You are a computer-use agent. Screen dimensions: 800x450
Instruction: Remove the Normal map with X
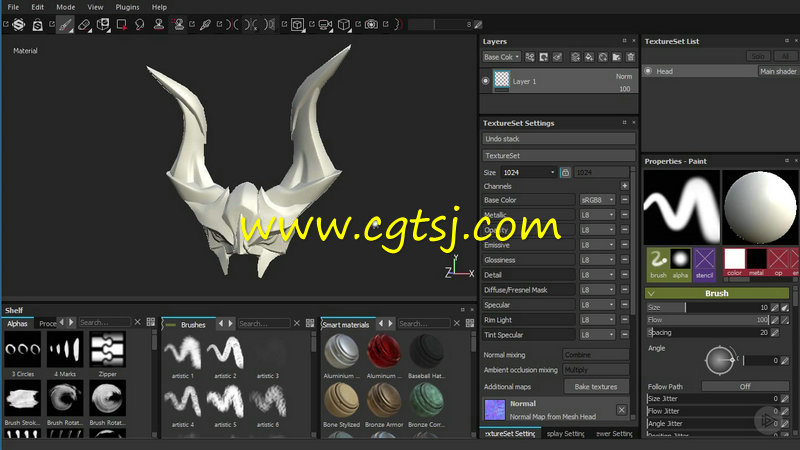tap(621, 410)
